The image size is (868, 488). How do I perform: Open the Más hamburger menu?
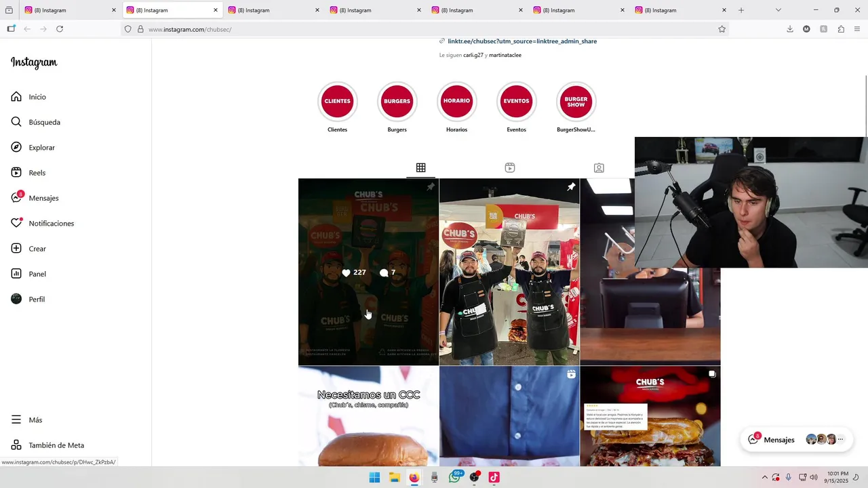tap(16, 420)
